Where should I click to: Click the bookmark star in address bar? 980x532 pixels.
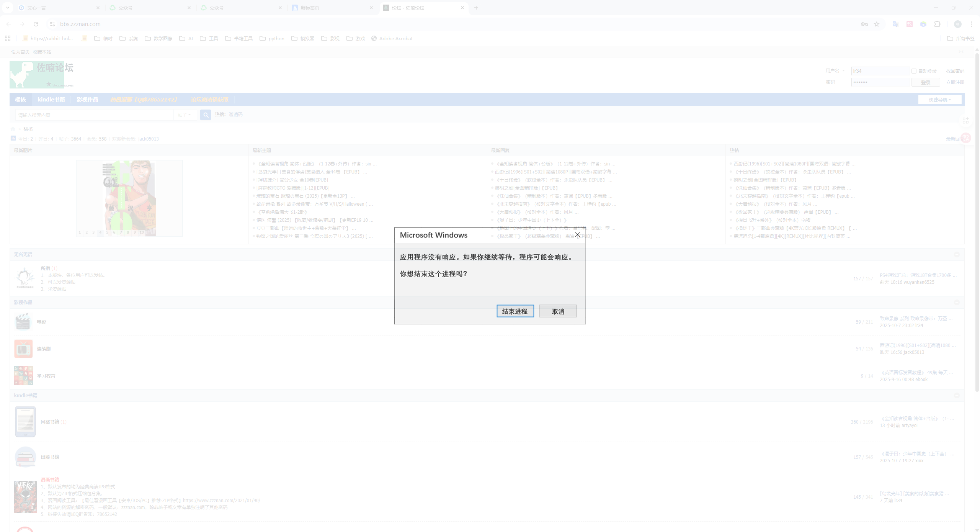coord(877,24)
